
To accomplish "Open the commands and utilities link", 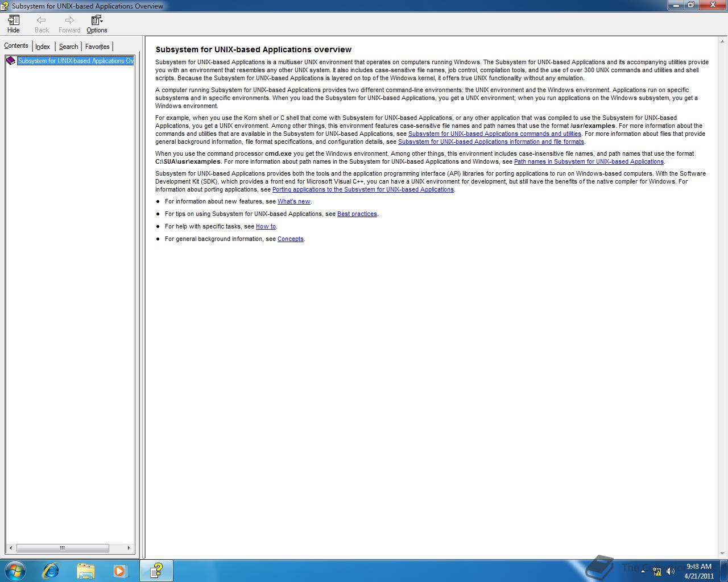I will (x=494, y=134).
